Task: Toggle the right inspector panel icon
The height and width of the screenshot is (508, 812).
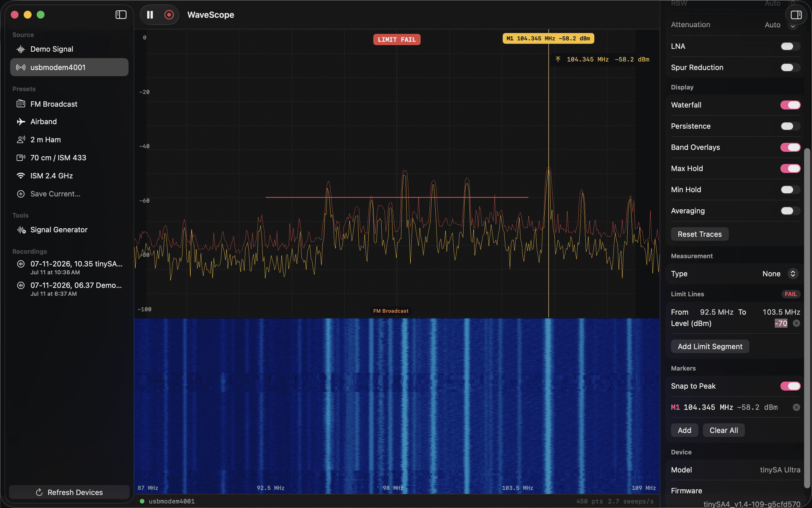Action: (x=796, y=15)
